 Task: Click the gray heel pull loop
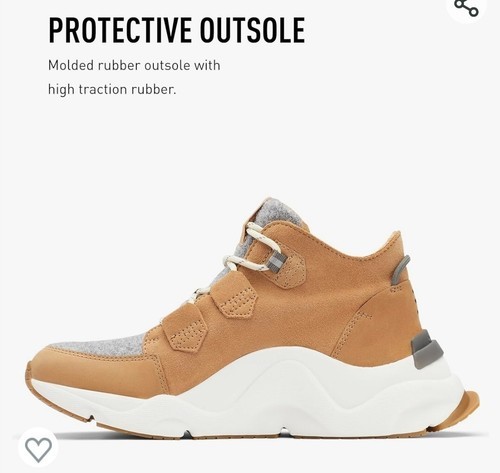(400, 269)
